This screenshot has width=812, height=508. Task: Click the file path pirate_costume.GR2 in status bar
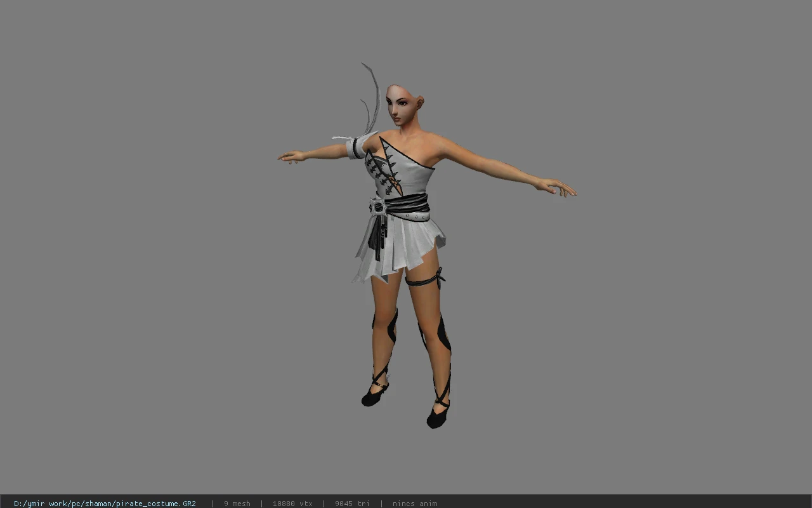pyautogui.click(x=105, y=504)
